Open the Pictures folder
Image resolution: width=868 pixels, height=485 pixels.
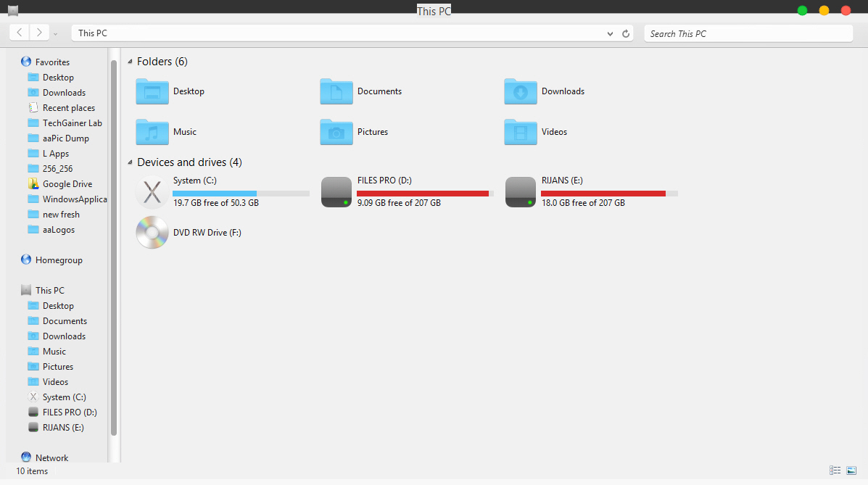click(372, 132)
